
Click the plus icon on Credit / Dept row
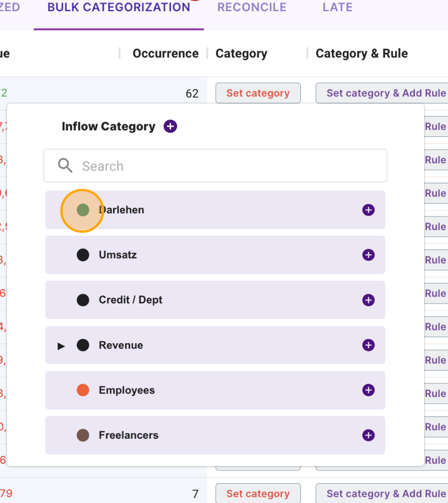pos(368,300)
